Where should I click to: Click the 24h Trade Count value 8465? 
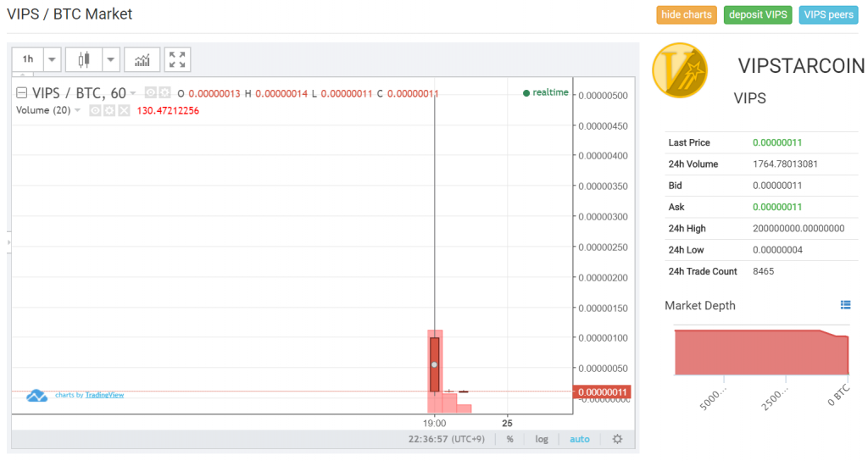[x=764, y=271]
